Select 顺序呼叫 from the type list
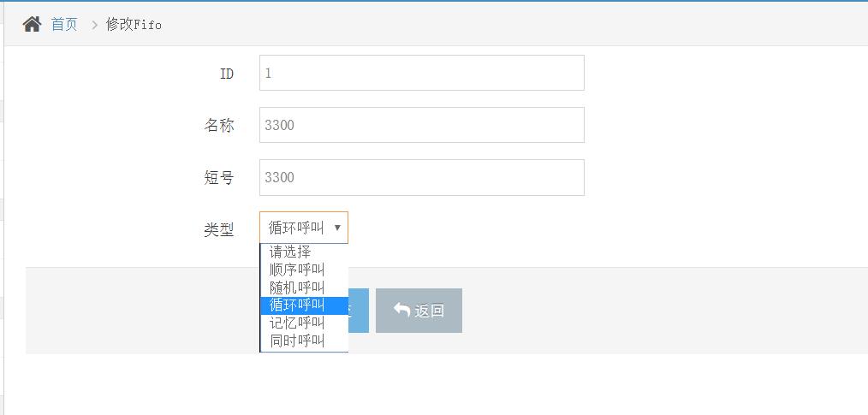The image size is (868, 415). 297,270
